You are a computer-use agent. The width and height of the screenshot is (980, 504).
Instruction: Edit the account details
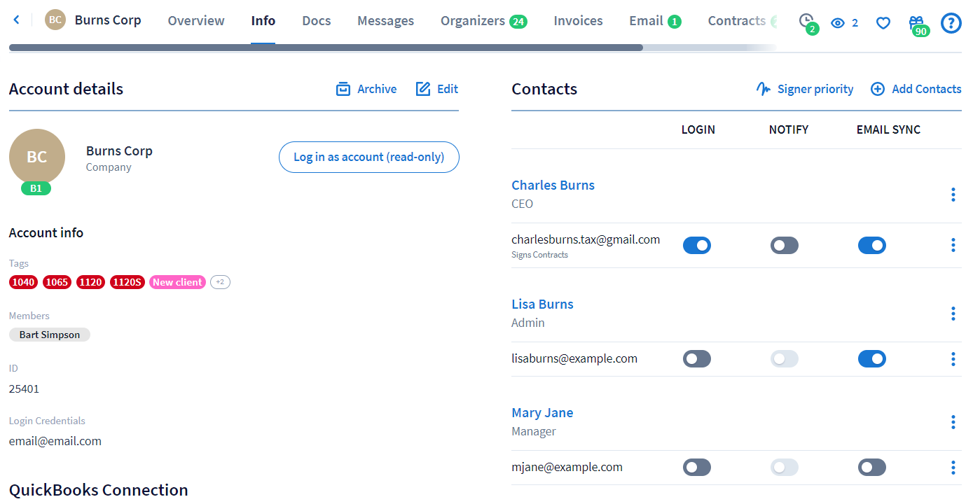(x=437, y=89)
